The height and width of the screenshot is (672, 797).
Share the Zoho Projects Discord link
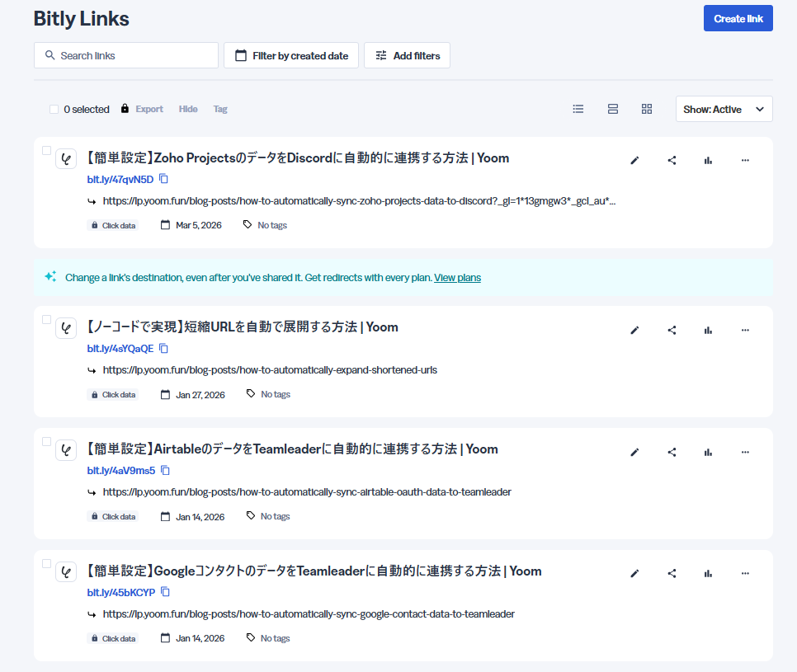[x=672, y=161]
